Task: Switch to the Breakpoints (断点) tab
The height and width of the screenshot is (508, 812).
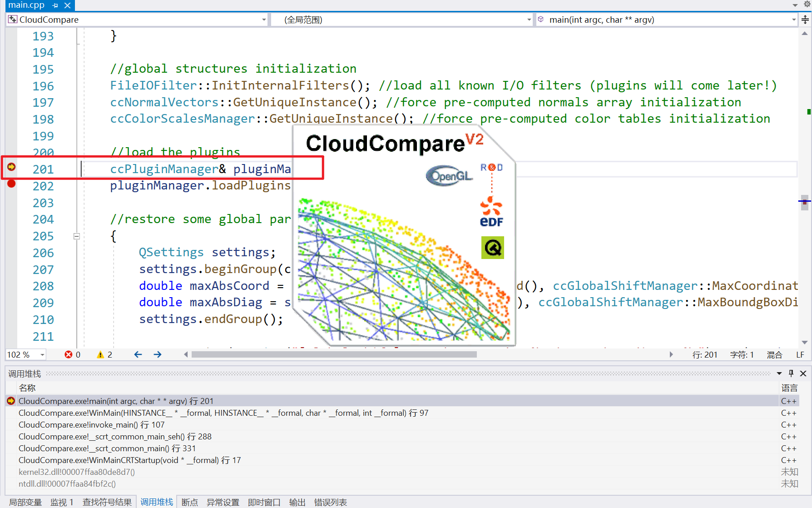Action: click(x=190, y=502)
